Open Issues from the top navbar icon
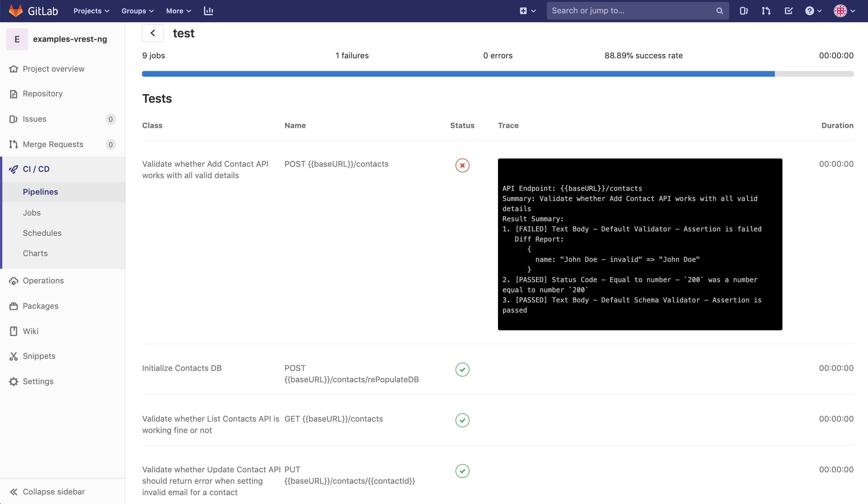The image size is (868, 504). 744,11
